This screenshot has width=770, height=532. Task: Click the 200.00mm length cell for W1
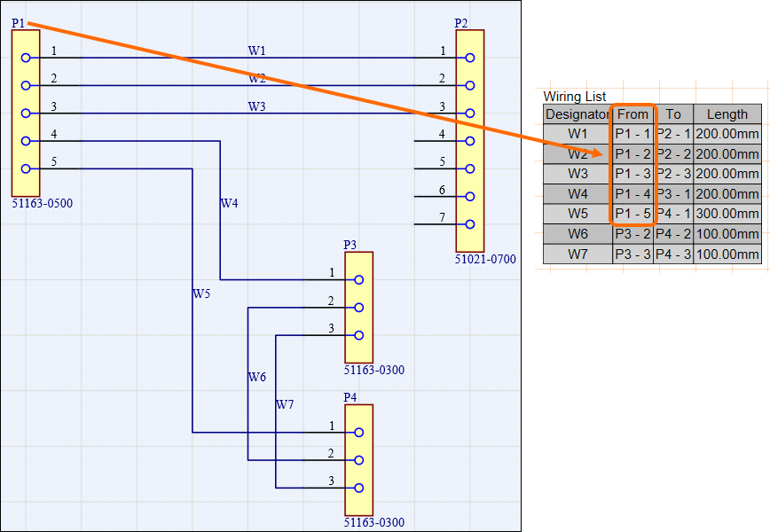727,134
